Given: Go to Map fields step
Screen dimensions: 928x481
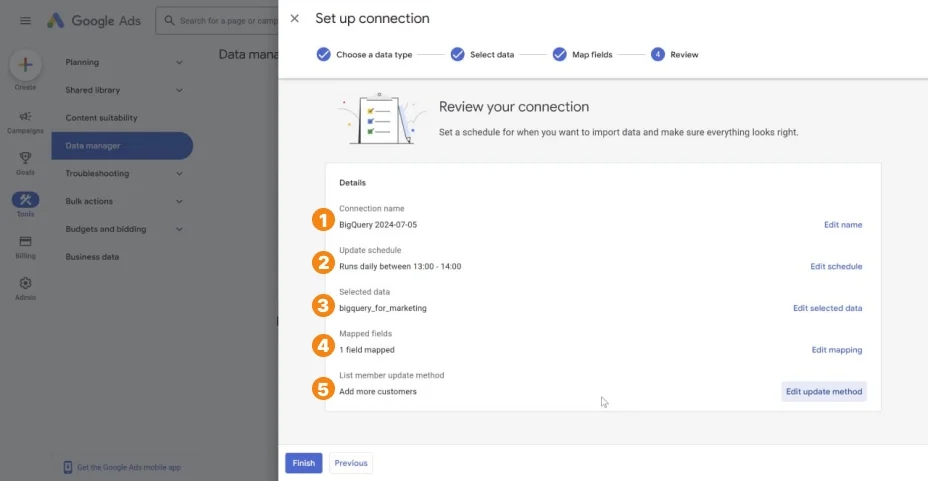Looking at the screenshot, I should [x=582, y=54].
